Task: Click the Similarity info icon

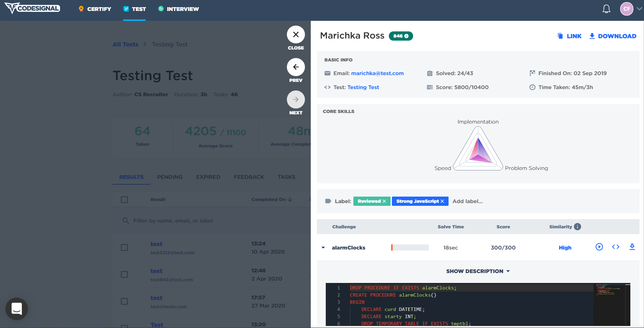Action: pyautogui.click(x=577, y=227)
